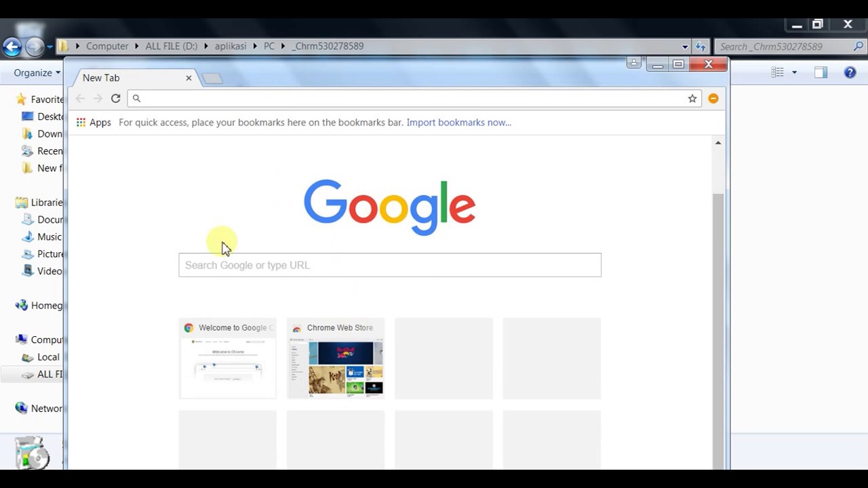Select PC segment in Explorer address path

pos(269,46)
